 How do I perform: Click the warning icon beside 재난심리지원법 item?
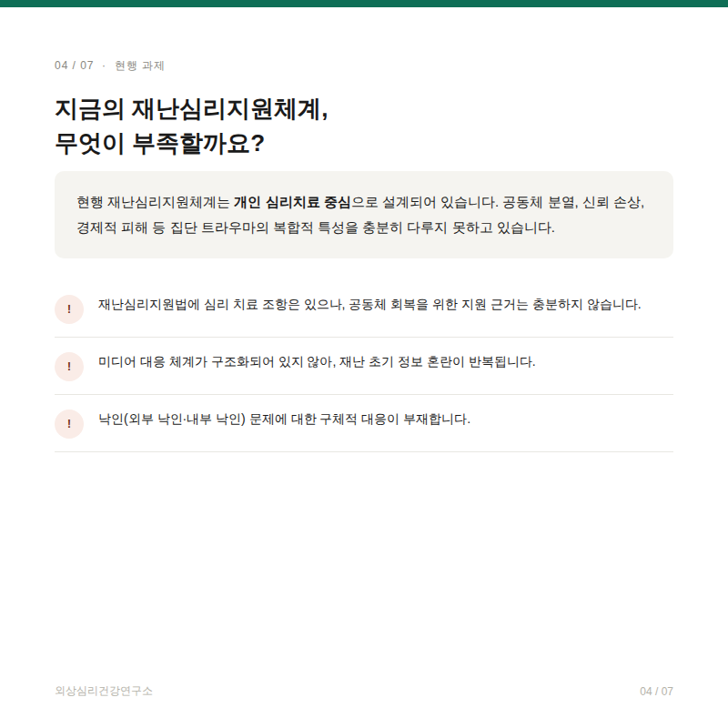[x=69, y=309]
